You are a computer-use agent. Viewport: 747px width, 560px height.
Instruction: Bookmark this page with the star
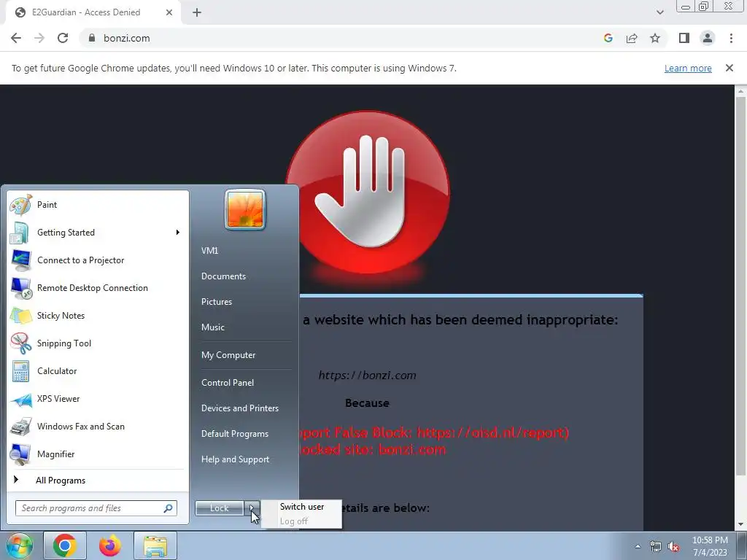pyautogui.click(x=655, y=38)
